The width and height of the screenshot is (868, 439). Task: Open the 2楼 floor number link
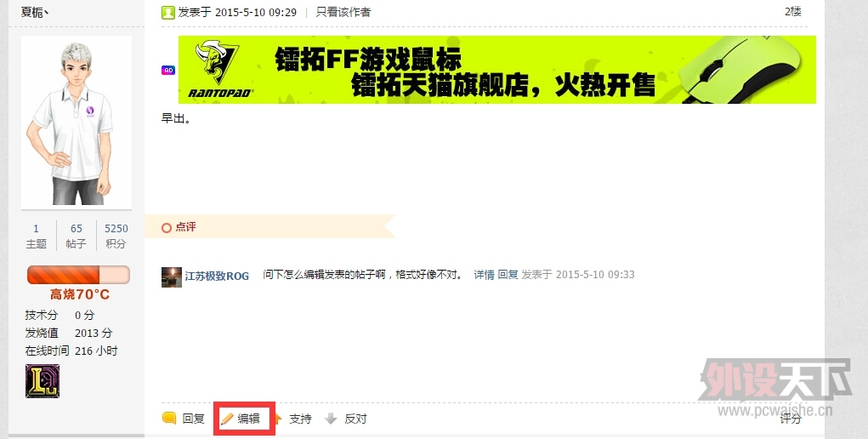coord(792,12)
